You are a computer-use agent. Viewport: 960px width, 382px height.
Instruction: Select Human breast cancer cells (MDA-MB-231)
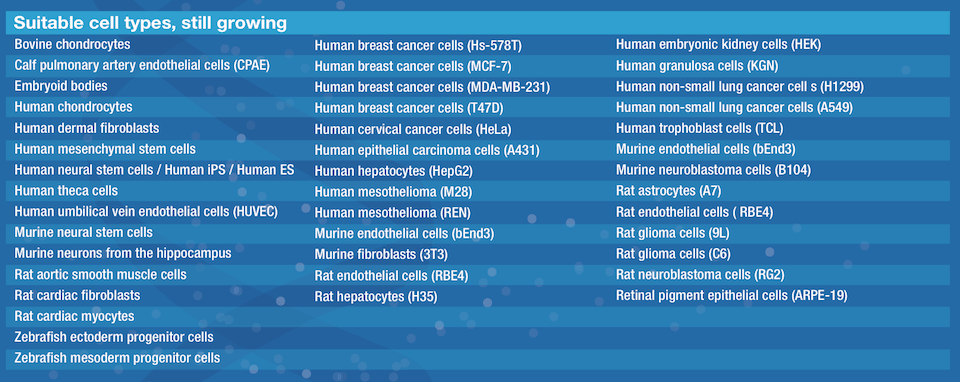tap(432, 88)
